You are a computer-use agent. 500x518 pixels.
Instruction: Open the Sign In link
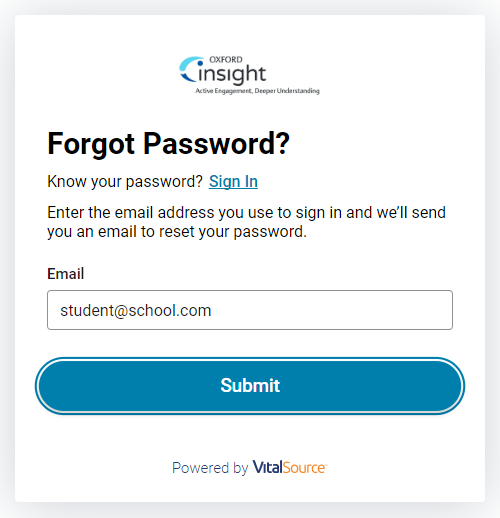[x=233, y=182]
